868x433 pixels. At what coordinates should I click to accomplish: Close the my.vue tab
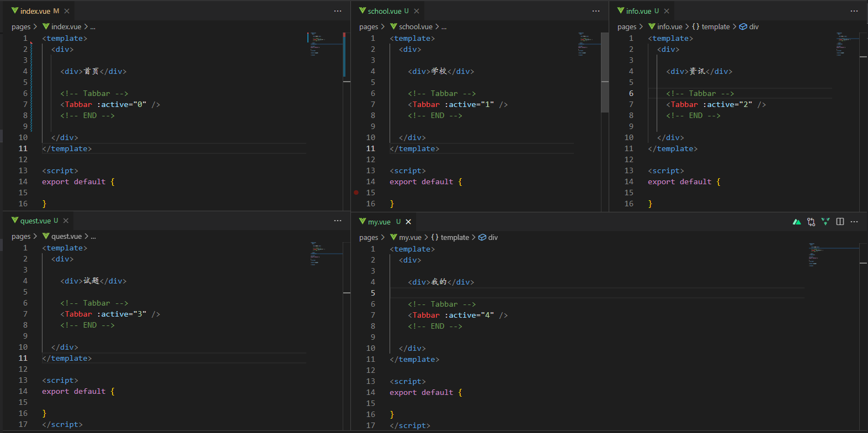click(408, 222)
